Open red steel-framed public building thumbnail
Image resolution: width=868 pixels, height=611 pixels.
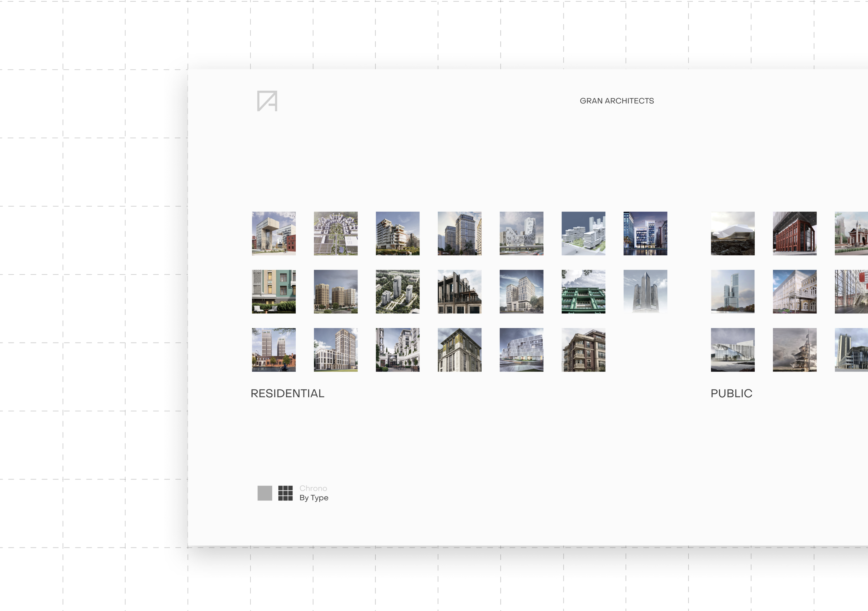tap(794, 233)
